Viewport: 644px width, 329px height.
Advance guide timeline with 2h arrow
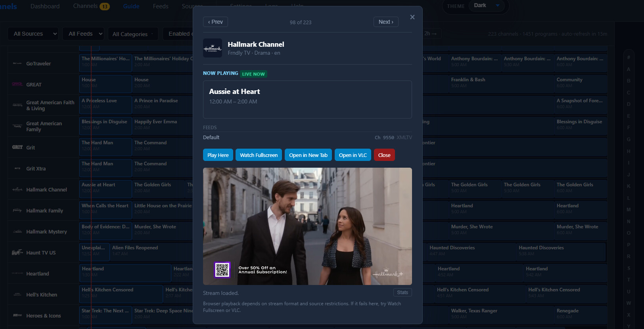coord(431,34)
